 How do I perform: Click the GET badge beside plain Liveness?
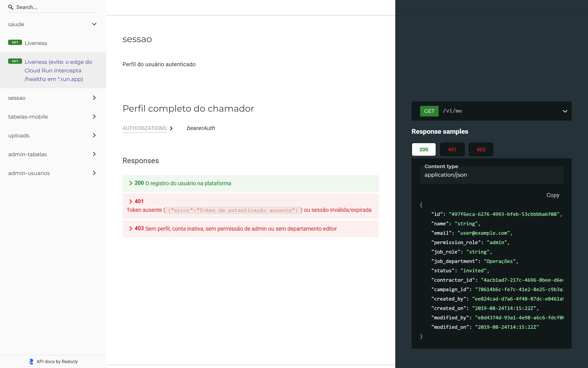coord(15,42)
